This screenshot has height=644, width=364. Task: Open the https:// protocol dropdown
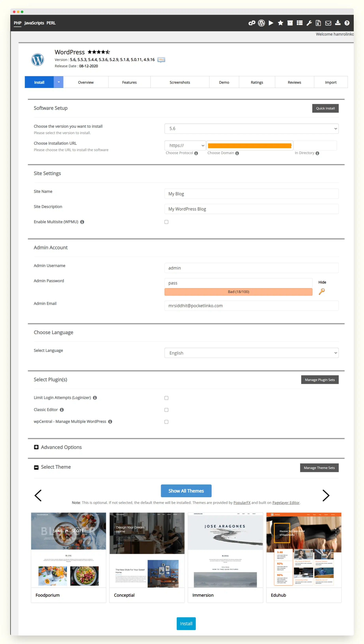[185, 146]
